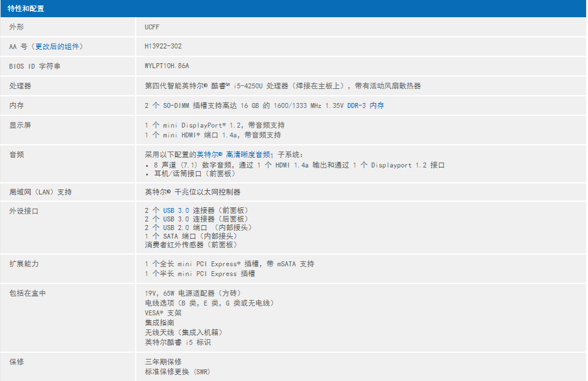Click the 内存 row label
588x381 pixels.
pyautogui.click(x=17, y=106)
